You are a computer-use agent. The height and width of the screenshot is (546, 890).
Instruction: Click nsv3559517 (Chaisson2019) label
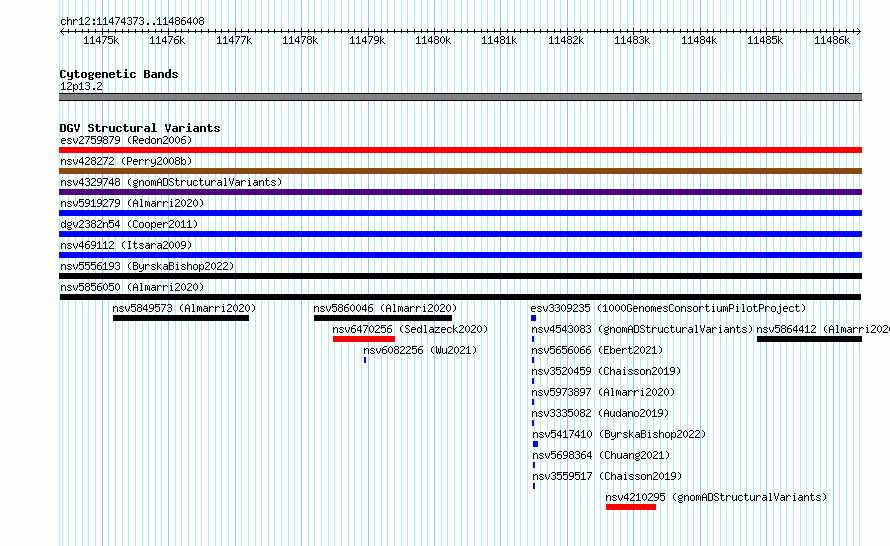pyautogui.click(x=607, y=476)
